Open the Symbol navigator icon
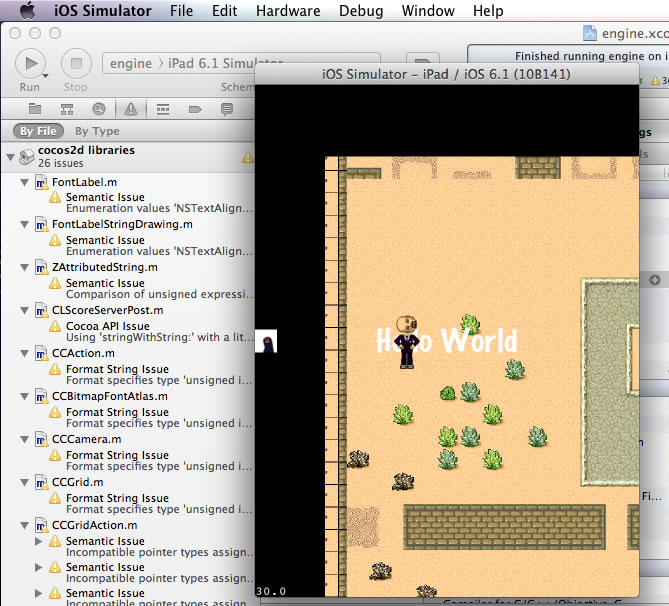Image resolution: width=669 pixels, height=606 pixels. 66,108
